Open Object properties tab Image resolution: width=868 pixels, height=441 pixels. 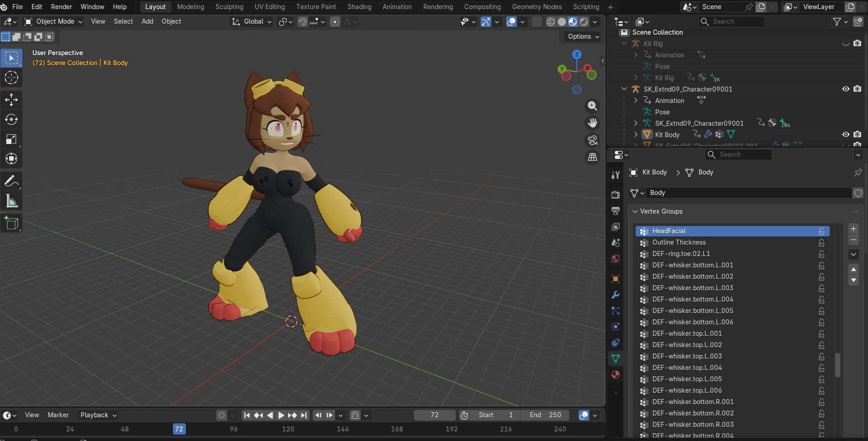[616, 279]
